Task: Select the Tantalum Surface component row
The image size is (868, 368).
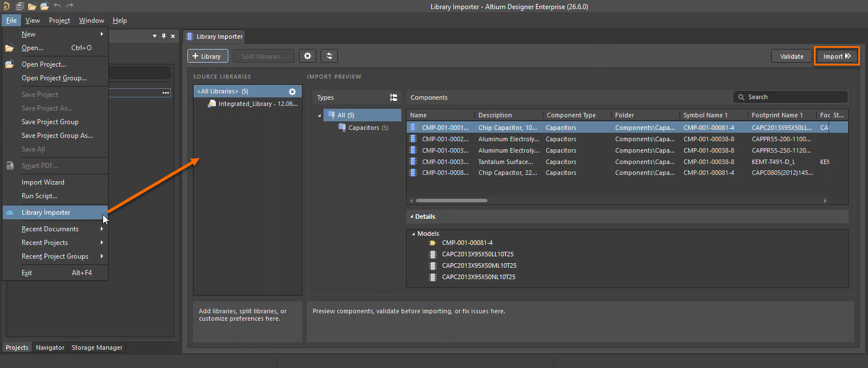Action: pyautogui.click(x=627, y=162)
